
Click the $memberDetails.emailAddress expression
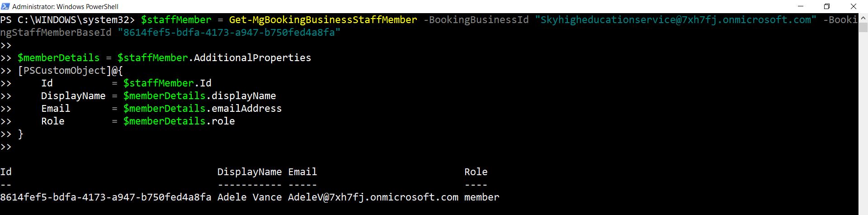202,109
